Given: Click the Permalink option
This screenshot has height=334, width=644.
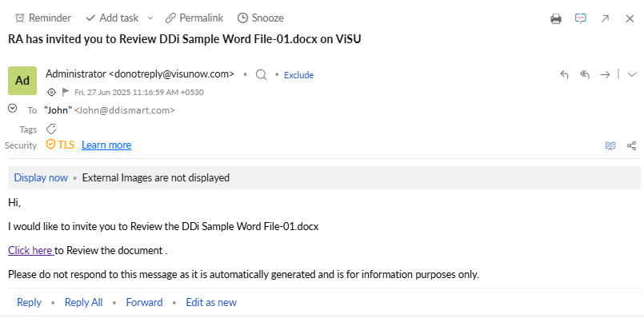Looking at the screenshot, I should click(x=194, y=18).
